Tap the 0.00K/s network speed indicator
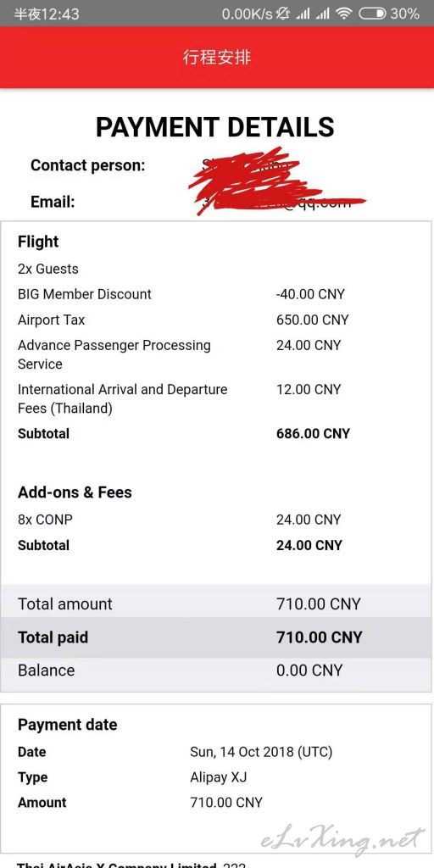The width and height of the screenshot is (434, 868). point(247,14)
